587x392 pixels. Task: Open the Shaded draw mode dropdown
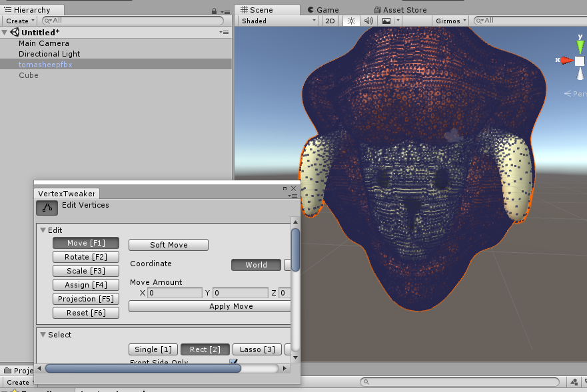pyautogui.click(x=278, y=21)
